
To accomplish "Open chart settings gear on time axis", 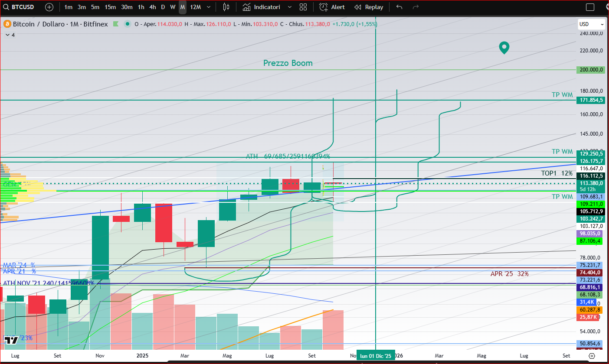I will point(592,356).
